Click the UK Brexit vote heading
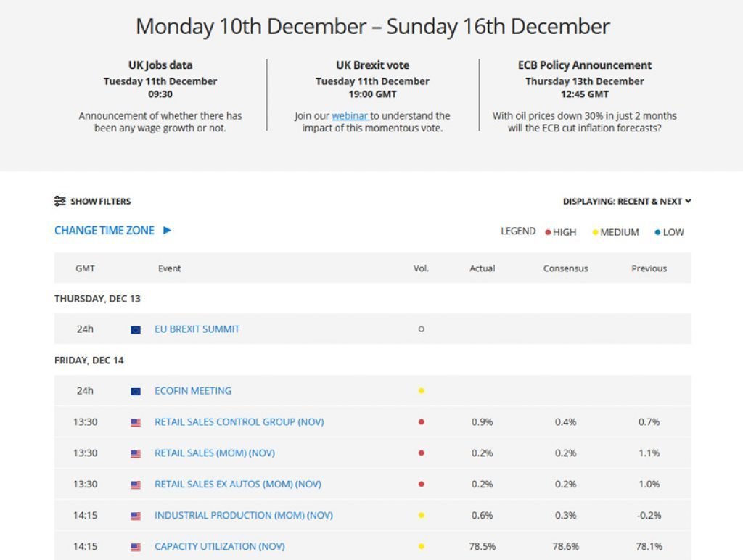743x560 pixels. point(372,65)
